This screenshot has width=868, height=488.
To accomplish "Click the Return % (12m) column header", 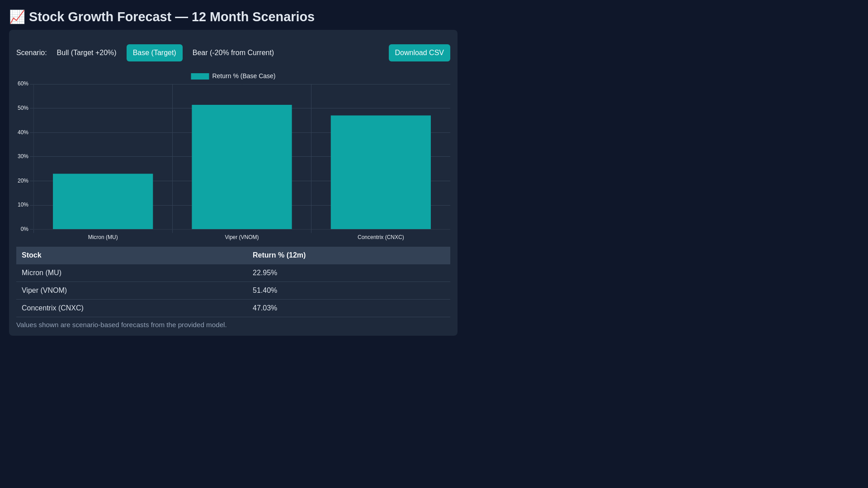I will (x=349, y=255).
